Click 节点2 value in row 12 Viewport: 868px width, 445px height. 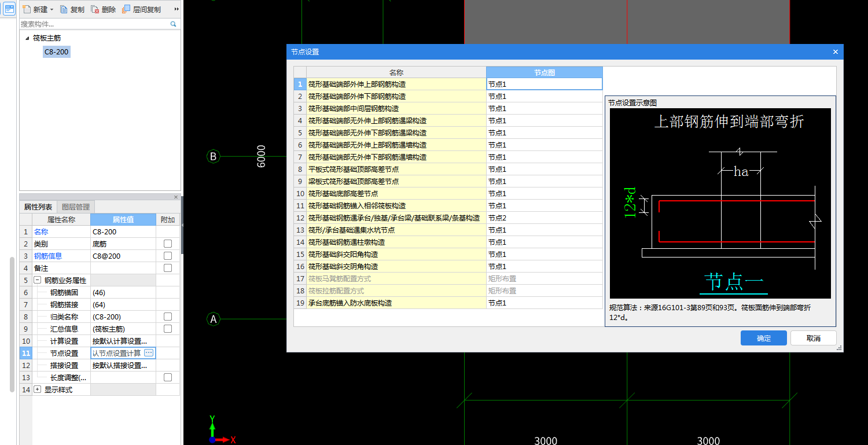click(544, 218)
